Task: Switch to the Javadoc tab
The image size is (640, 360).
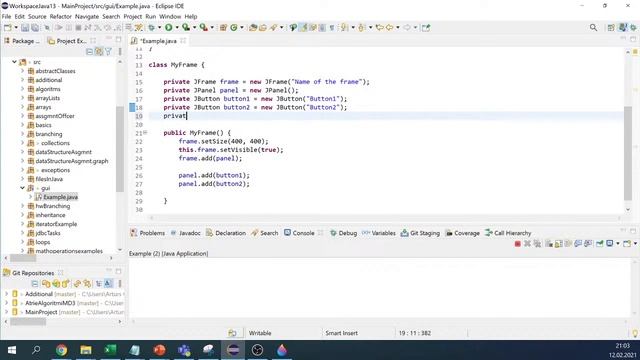Action: (x=185, y=233)
